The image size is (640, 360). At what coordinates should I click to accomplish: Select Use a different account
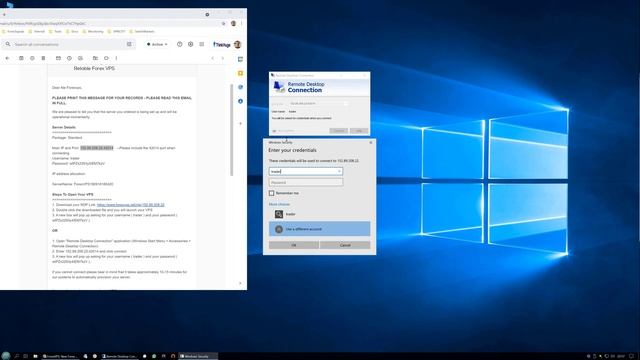pyautogui.click(x=319, y=229)
